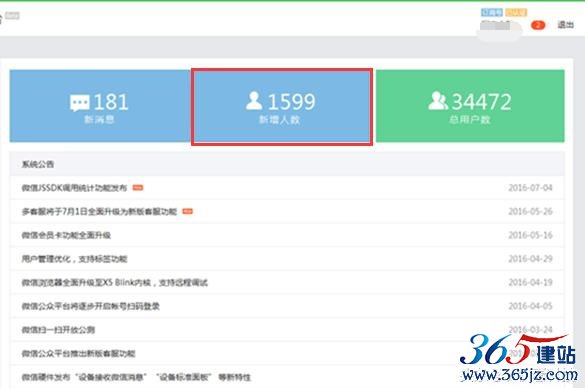Open the 微信扫一扫开放公测 announcement
This screenshot has height=388, width=585.
[58, 330]
